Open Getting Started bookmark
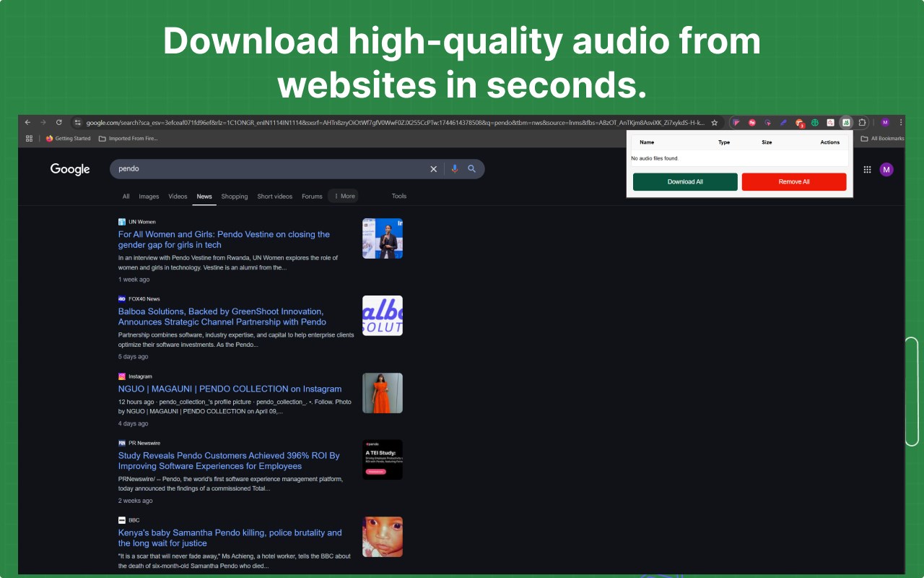The width and height of the screenshot is (924, 578). click(x=68, y=138)
